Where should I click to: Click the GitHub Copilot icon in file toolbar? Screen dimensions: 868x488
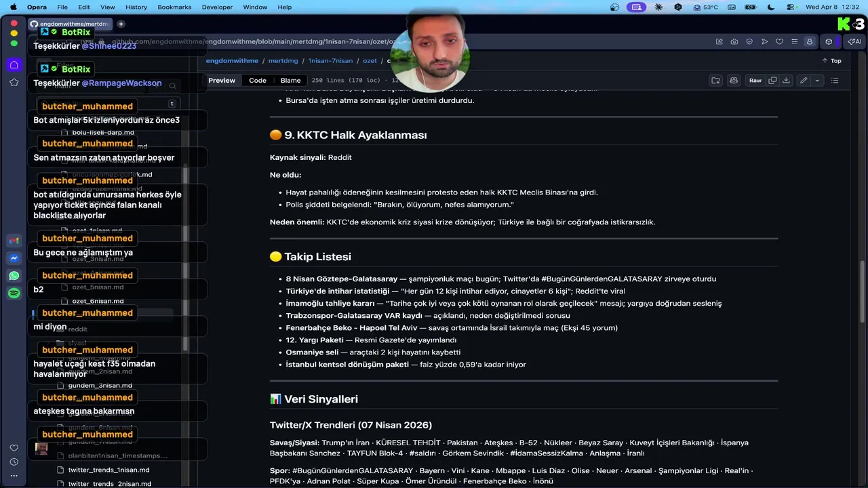coord(733,80)
